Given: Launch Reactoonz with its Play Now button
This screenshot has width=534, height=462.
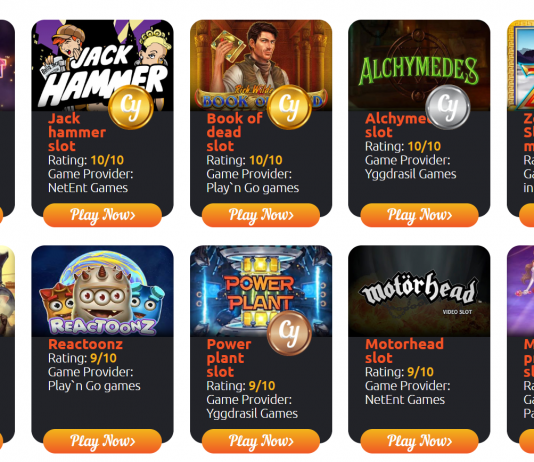Looking at the screenshot, I should pyautogui.click(x=103, y=441).
